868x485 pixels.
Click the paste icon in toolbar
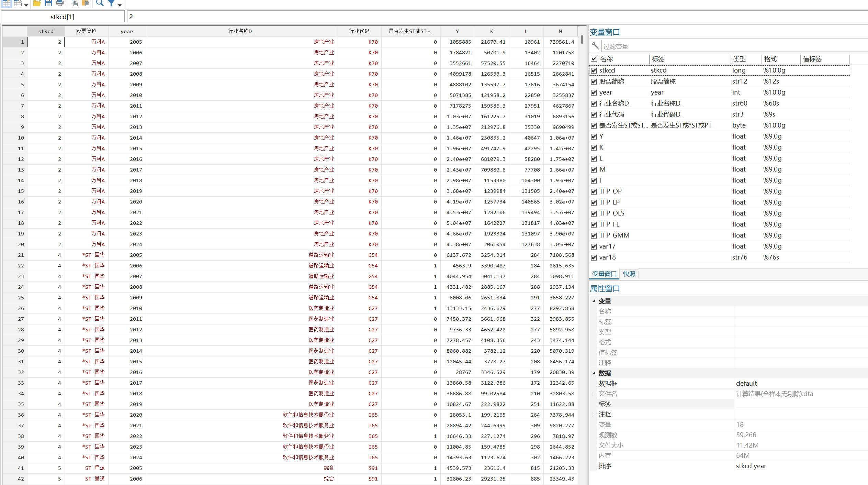(86, 3)
